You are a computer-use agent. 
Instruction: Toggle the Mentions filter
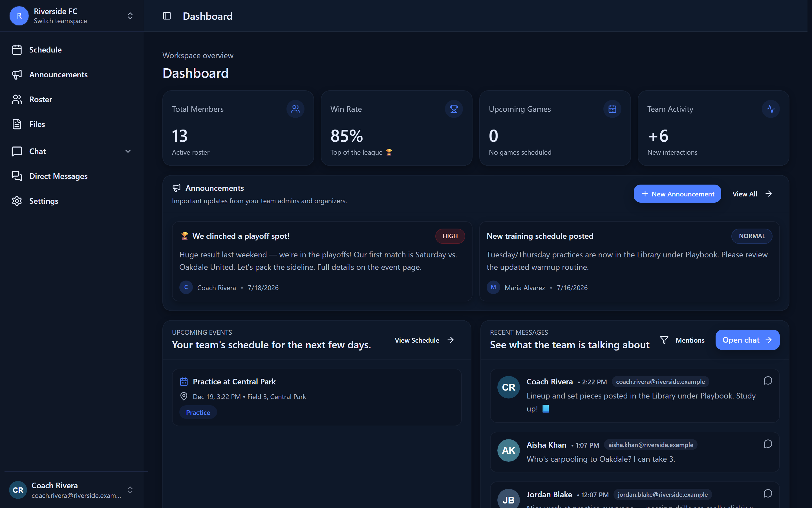pyautogui.click(x=682, y=340)
